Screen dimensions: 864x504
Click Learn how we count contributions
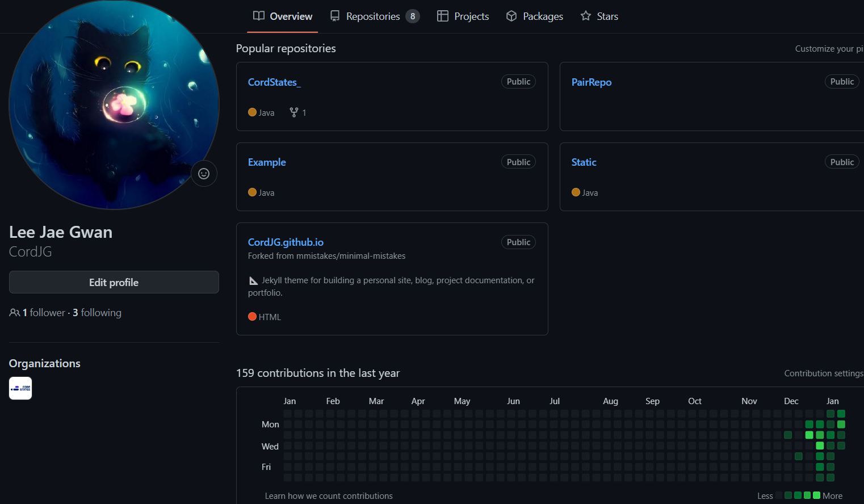click(329, 496)
